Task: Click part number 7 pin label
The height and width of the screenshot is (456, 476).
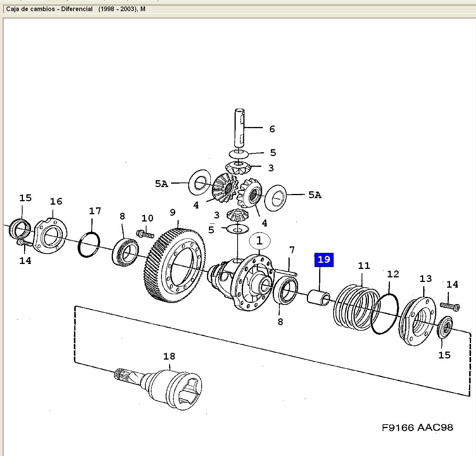Action: click(x=292, y=250)
